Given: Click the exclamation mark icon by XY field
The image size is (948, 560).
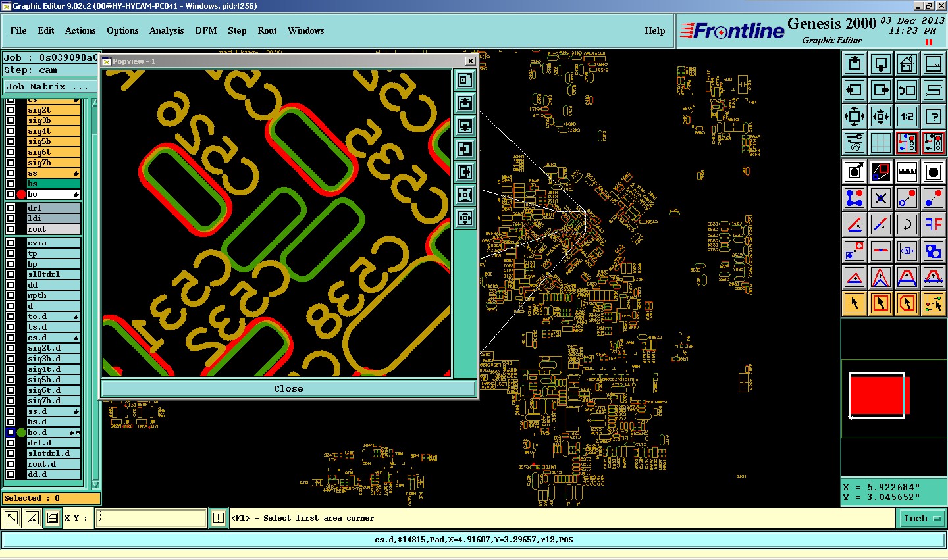Looking at the screenshot, I should (219, 518).
